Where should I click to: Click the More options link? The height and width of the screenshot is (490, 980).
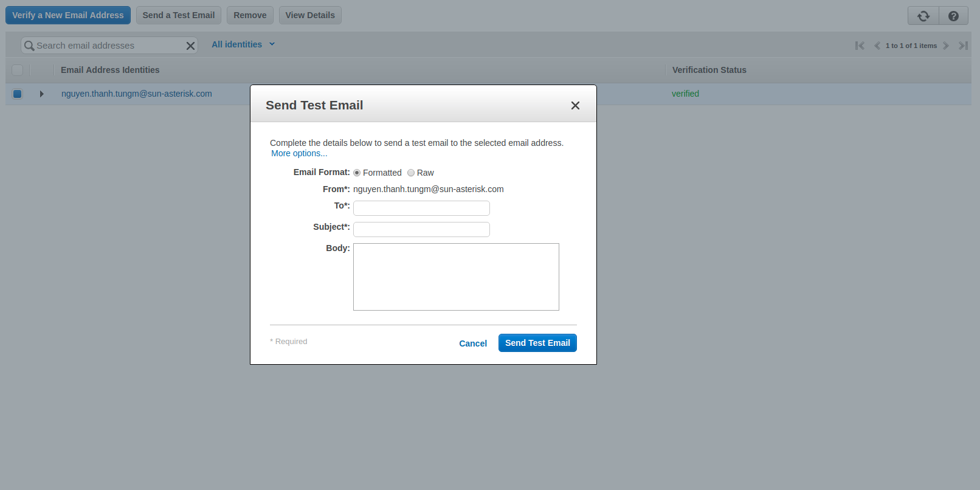click(299, 153)
